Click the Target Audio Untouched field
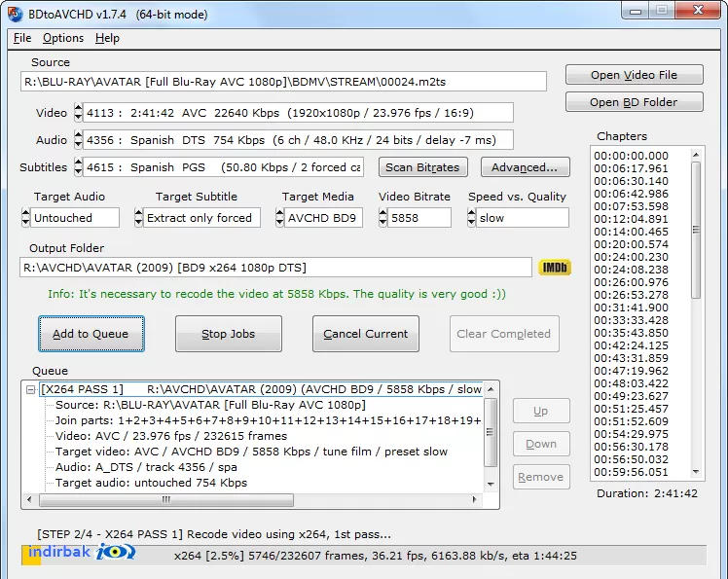The width and height of the screenshot is (728, 579). point(75,218)
